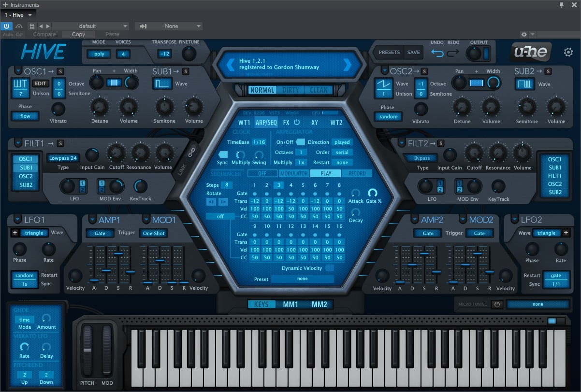Toggle the arpeggiator On/Off switch
The width and height of the screenshot is (581, 392).
300,142
